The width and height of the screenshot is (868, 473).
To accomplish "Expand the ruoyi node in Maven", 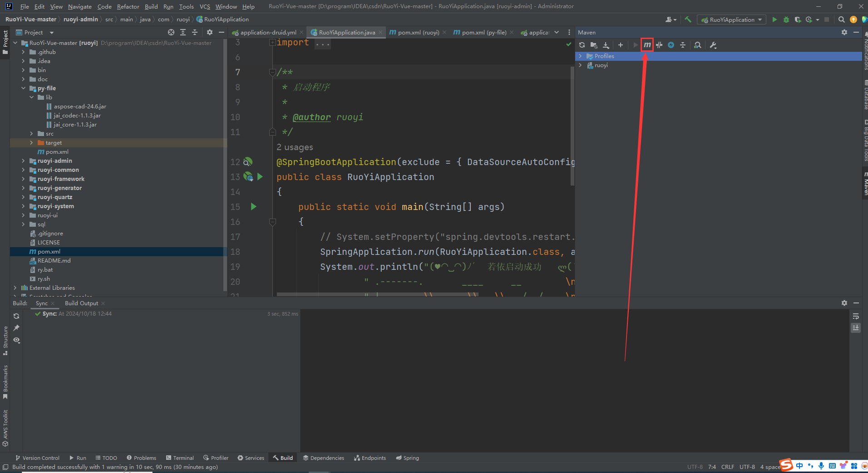I will pyautogui.click(x=580, y=65).
